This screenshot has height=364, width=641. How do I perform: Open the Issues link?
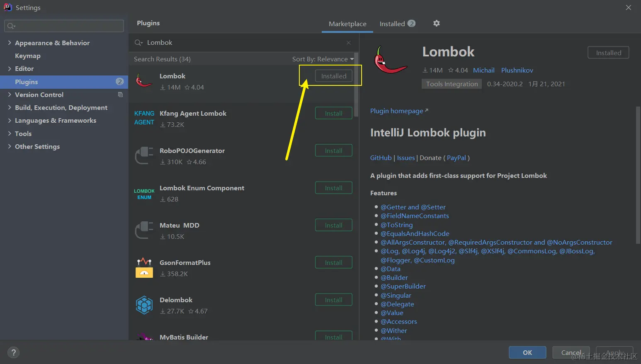[406, 158]
